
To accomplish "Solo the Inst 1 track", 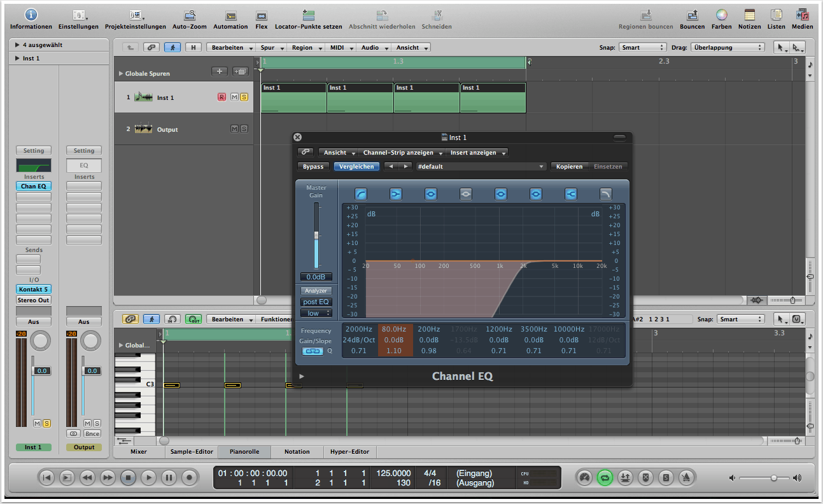I will tap(244, 97).
